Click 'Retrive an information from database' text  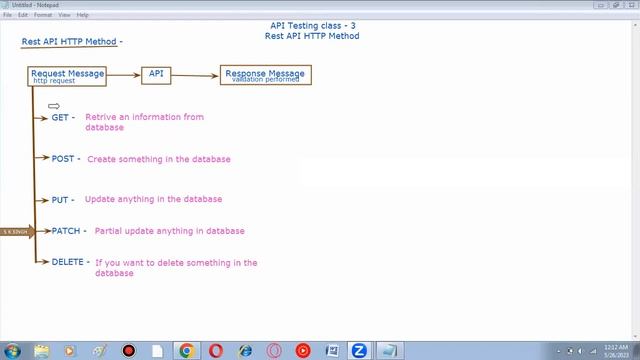(x=144, y=122)
